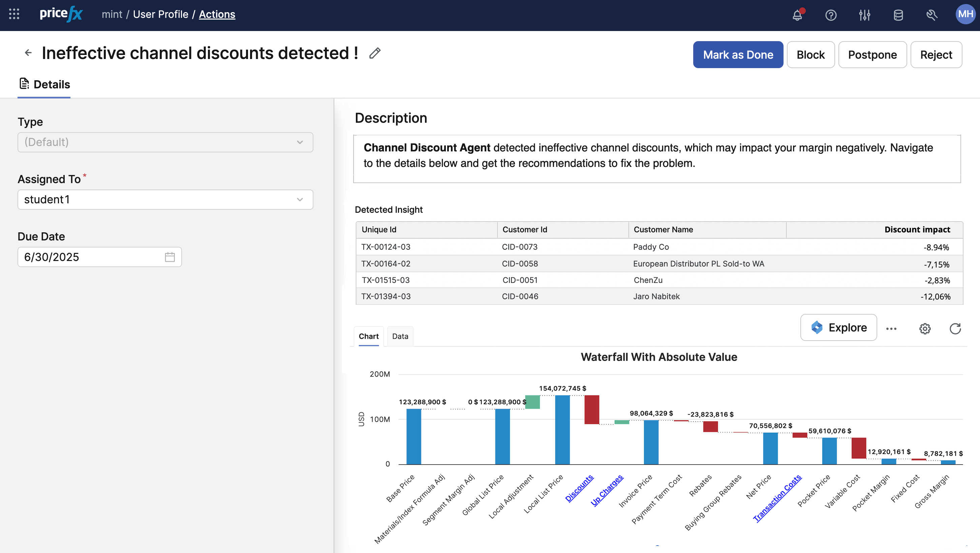This screenshot has height=553, width=980.
Task: Open the app launcher grid icon
Action: point(14,14)
